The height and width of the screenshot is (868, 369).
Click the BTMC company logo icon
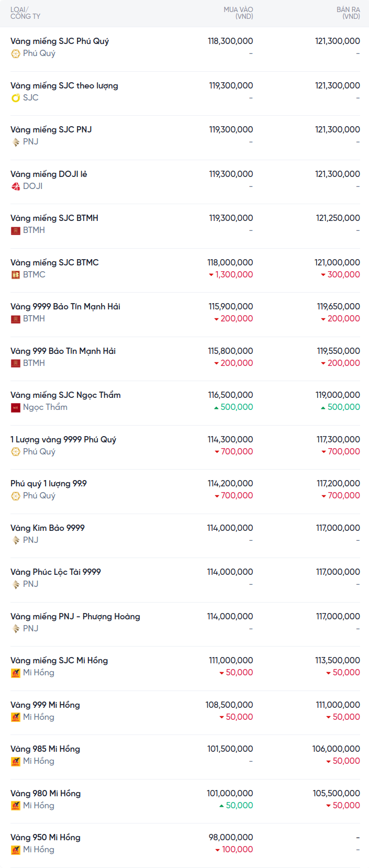(16, 275)
